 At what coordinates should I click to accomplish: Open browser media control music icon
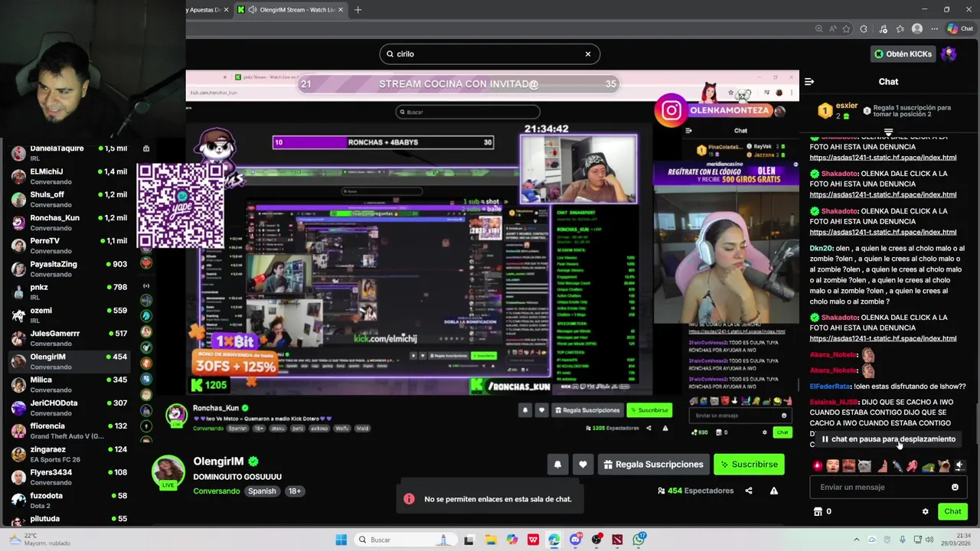(884, 29)
